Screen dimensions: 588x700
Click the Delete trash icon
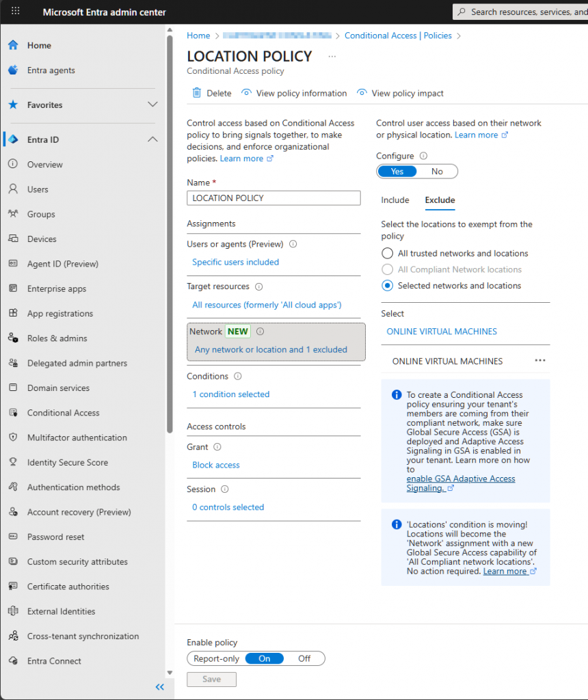197,93
